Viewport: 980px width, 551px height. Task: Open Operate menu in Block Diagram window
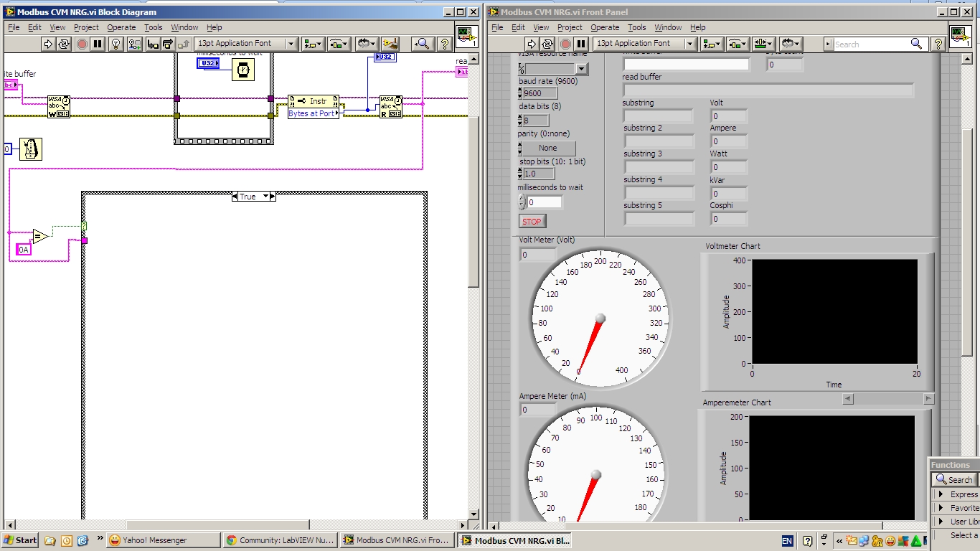coord(121,27)
